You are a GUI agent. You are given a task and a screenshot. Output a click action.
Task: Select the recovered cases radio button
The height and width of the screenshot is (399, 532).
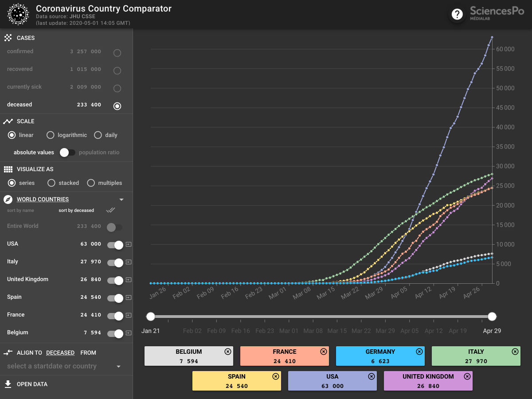[x=117, y=71]
